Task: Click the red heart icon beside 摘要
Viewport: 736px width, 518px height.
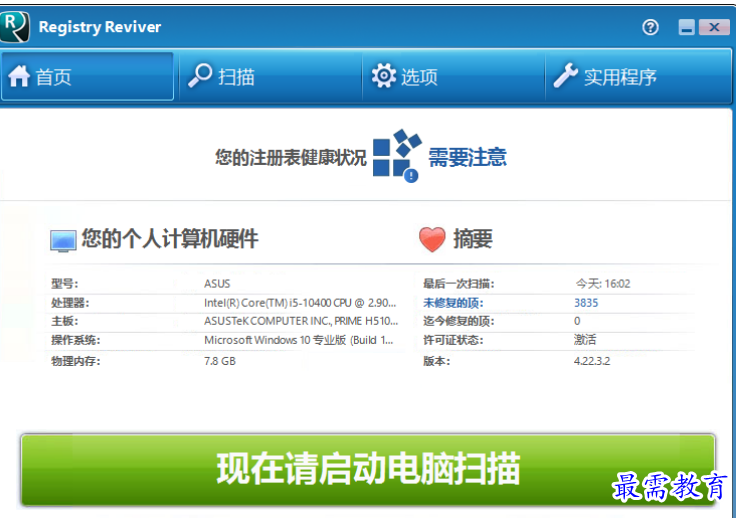Action: [432, 239]
